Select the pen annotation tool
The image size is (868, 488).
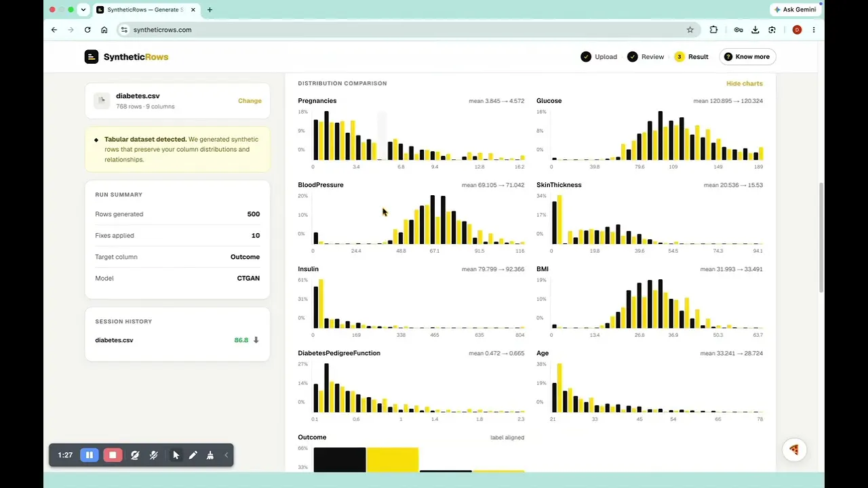(193, 455)
